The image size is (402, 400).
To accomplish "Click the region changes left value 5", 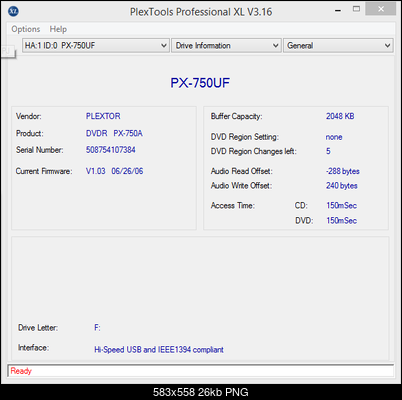I will 328,151.
